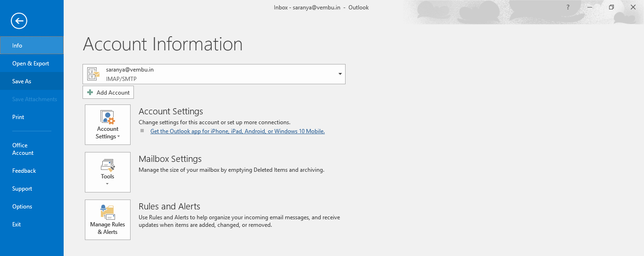Screen dimensions: 644x256
Task: Select the Info menu item
Action: click(32, 46)
